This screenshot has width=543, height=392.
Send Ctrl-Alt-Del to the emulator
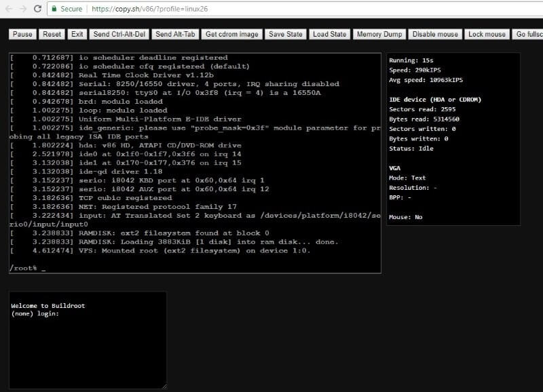119,34
